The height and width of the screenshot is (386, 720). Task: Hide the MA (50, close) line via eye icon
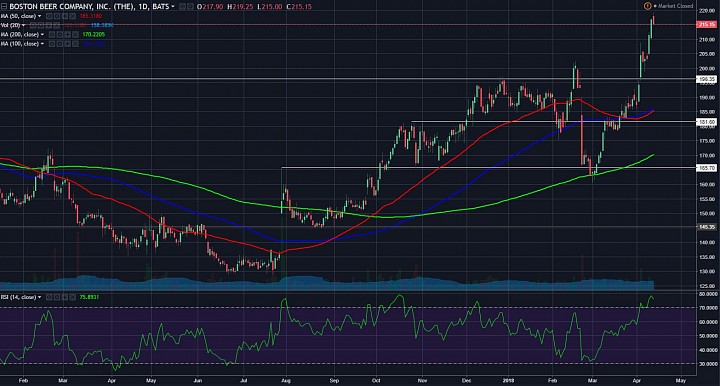(x=49, y=16)
